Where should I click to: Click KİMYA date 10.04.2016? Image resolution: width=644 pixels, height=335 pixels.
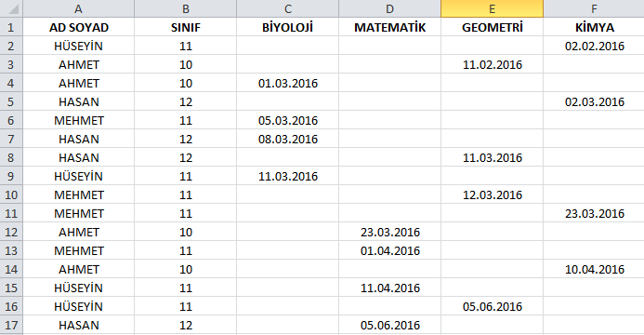click(x=594, y=269)
